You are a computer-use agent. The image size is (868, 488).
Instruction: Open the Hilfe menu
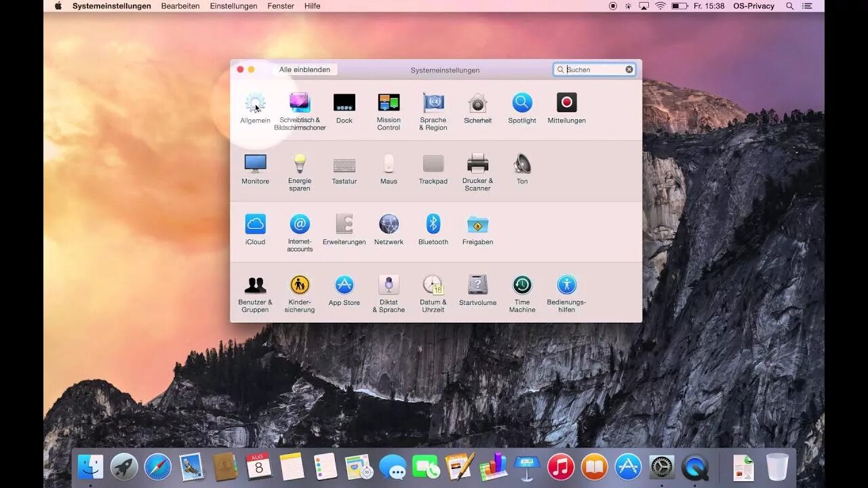pos(313,5)
